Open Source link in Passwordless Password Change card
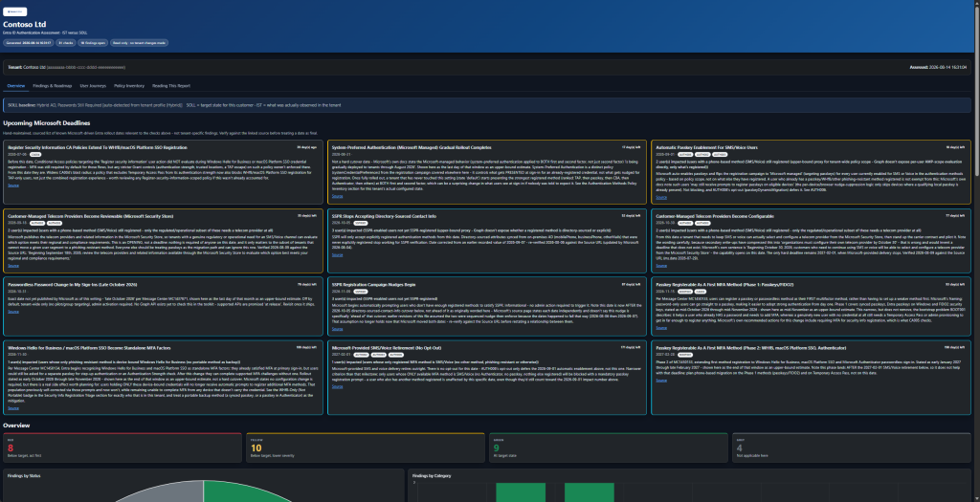The height and width of the screenshot is (502, 980). pos(13,312)
